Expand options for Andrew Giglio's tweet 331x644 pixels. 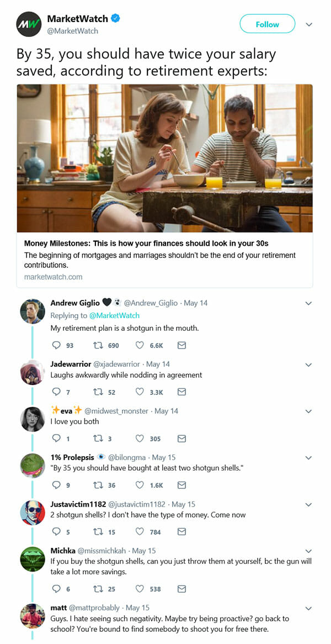tap(308, 303)
